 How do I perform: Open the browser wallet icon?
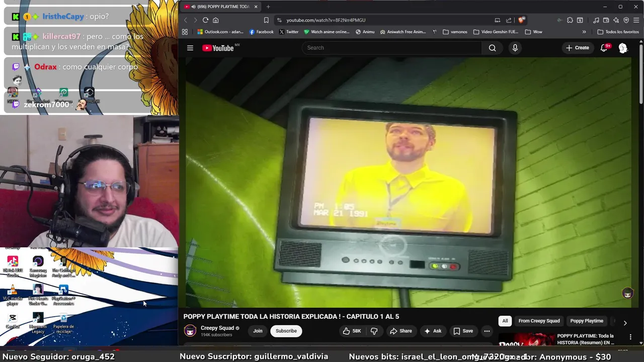pyautogui.click(x=606, y=20)
